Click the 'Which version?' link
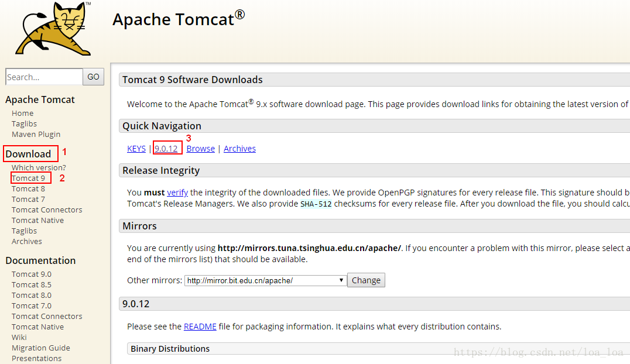 39,167
